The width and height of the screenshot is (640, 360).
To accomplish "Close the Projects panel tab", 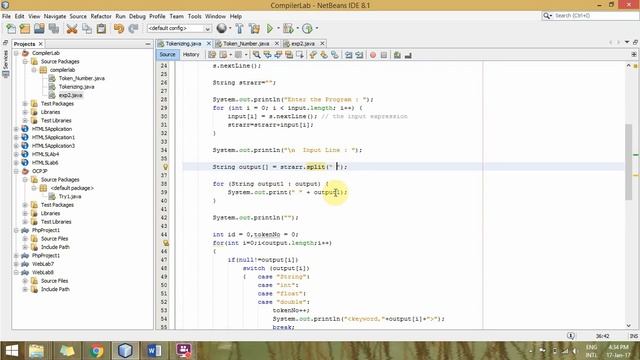I will 40,44.
